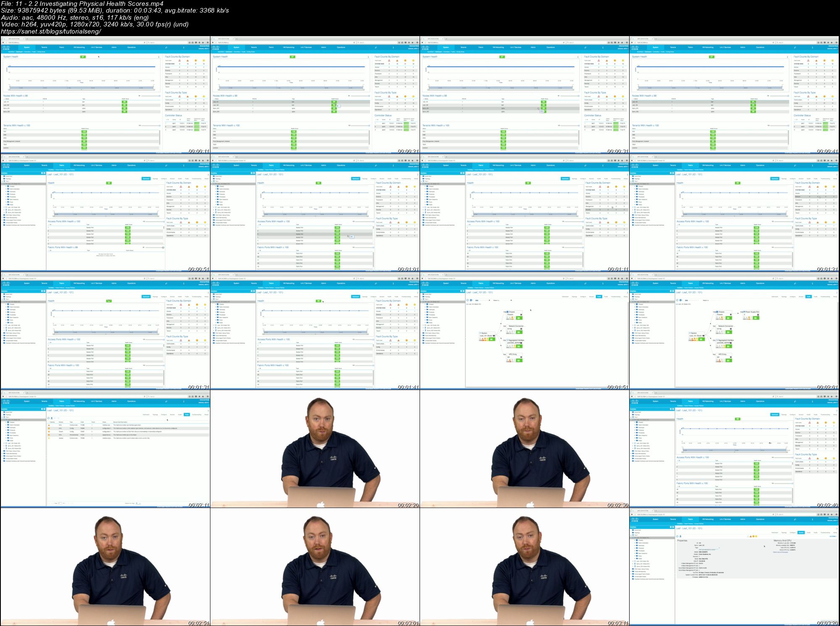
Task: Click the Memory And CPU heading, 00:03:20 frame
Action: pyautogui.click(x=782, y=540)
